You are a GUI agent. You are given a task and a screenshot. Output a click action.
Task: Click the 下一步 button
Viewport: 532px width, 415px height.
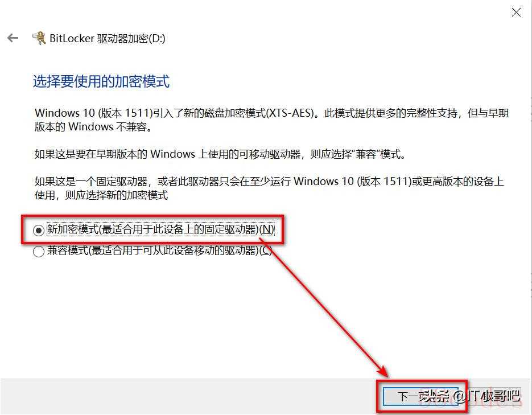pyautogui.click(x=420, y=396)
